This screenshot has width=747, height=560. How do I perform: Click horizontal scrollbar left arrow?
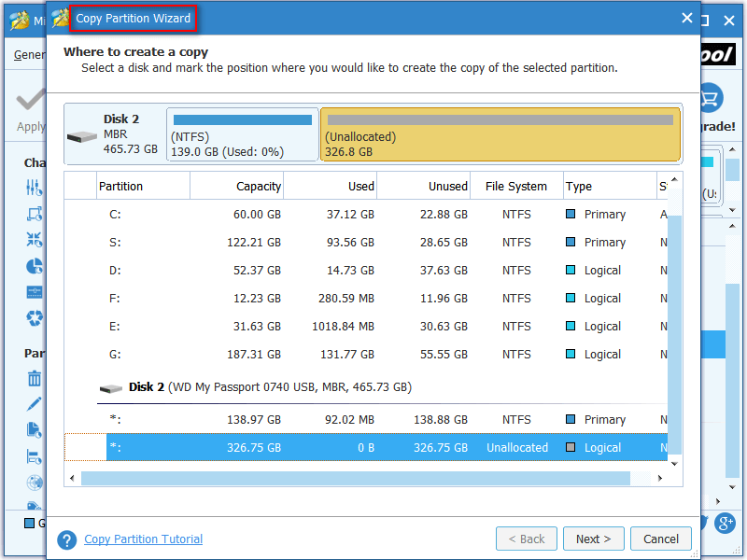[x=72, y=478]
